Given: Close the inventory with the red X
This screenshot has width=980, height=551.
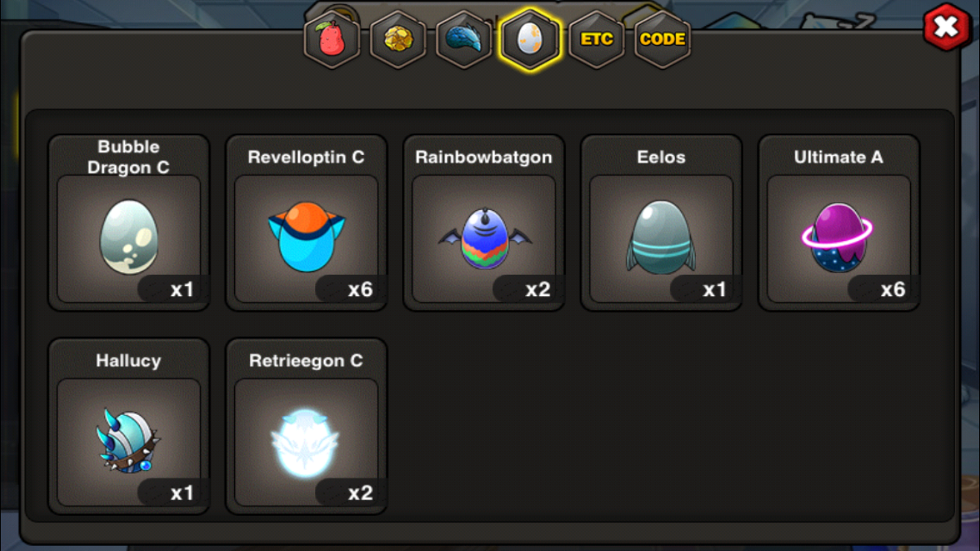Looking at the screenshot, I should [946, 27].
